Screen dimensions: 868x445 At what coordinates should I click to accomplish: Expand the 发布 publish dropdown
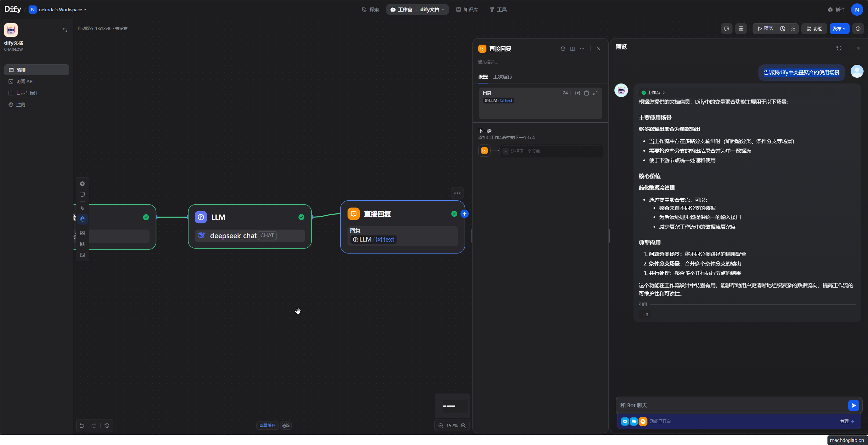839,29
